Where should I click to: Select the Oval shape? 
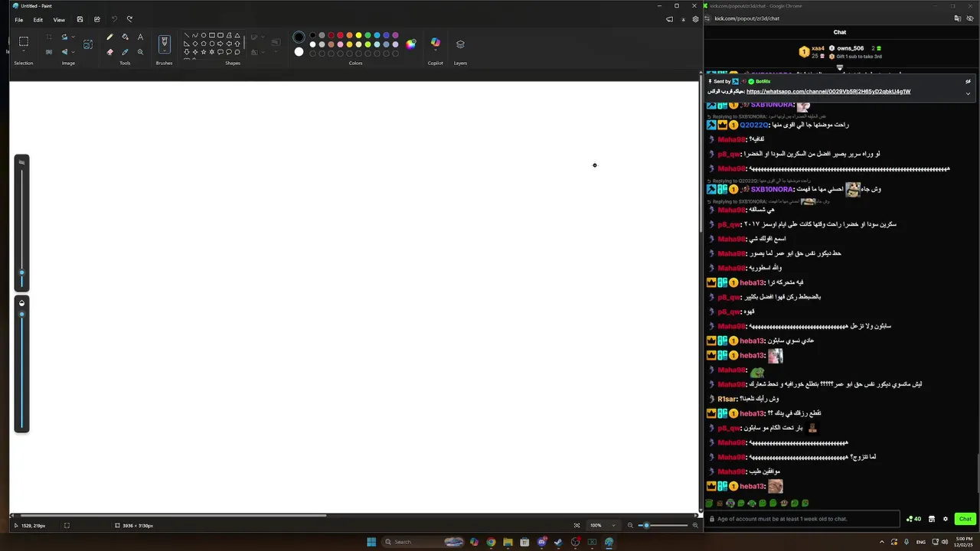pyautogui.click(x=204, y=35)
